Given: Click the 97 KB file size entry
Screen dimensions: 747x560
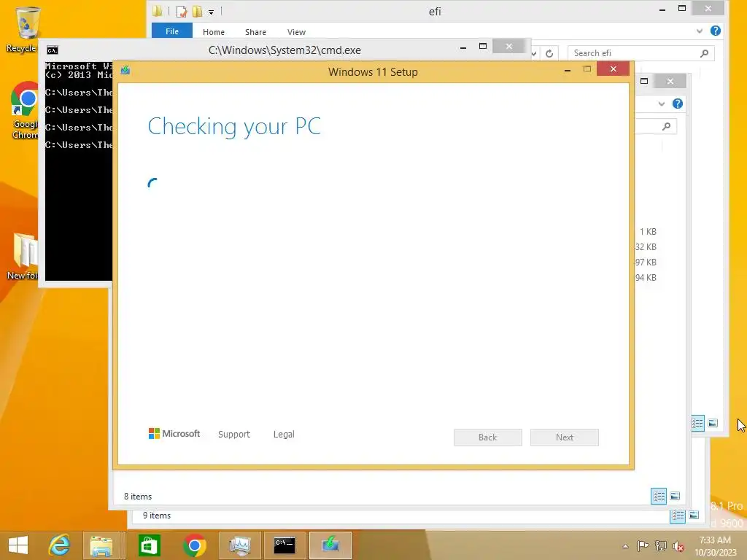Looking at the screenshot, I should pos(646,262).
